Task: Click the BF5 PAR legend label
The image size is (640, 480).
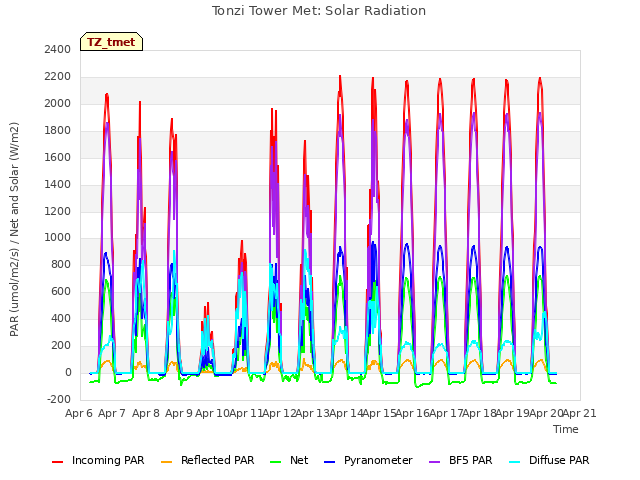Action: (471, 460)
